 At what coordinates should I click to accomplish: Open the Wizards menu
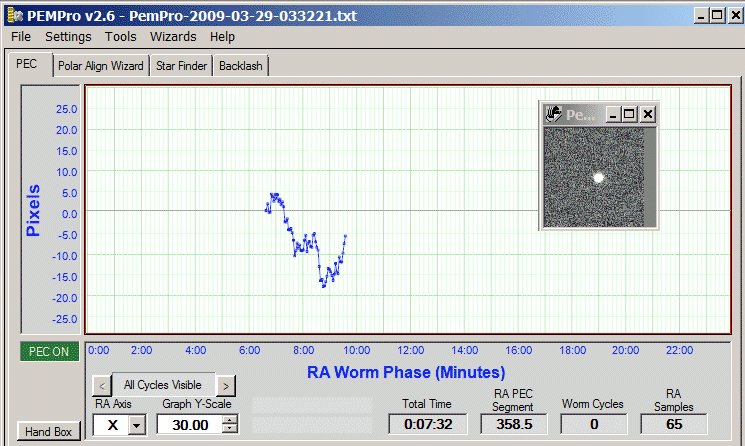coord(173,37)
